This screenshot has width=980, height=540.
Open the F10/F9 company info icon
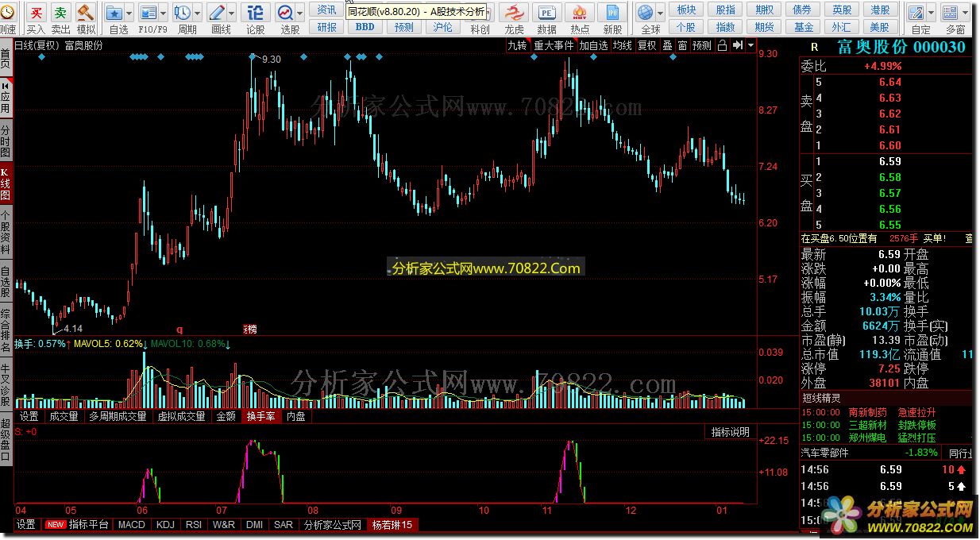point(148,13)
